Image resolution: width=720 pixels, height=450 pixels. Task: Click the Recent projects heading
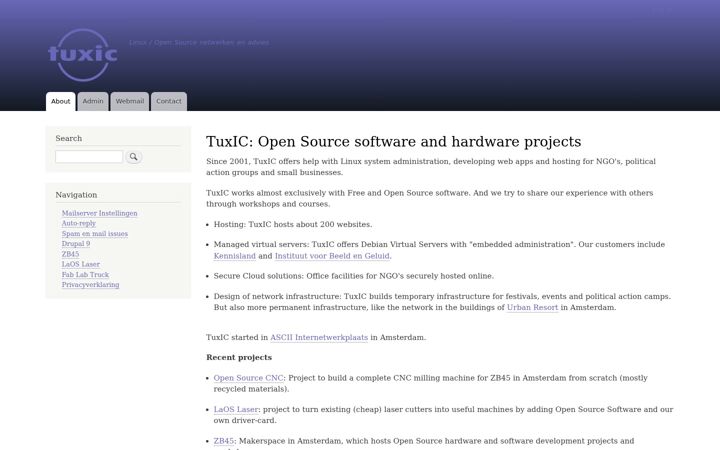click(239, 357)
